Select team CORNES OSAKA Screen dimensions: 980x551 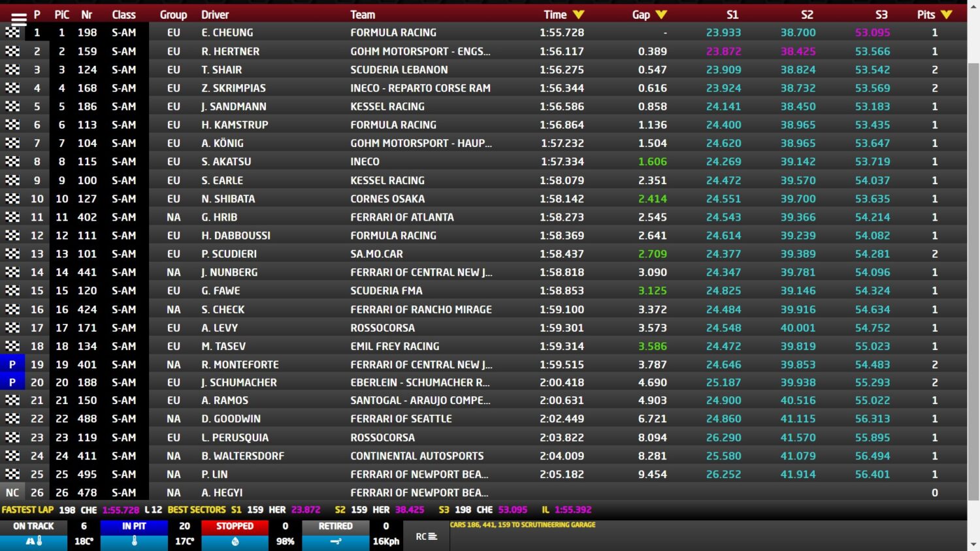[x=387, y=198]
